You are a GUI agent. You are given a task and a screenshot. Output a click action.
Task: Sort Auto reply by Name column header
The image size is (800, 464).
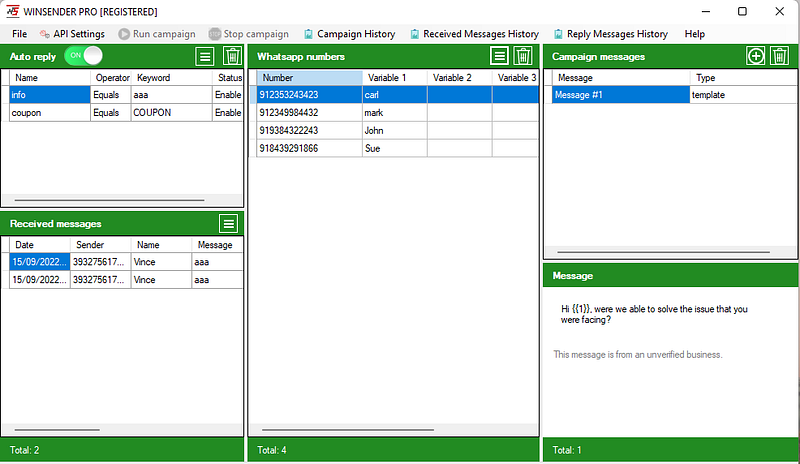pyautogui.click(x=49, y=78)
